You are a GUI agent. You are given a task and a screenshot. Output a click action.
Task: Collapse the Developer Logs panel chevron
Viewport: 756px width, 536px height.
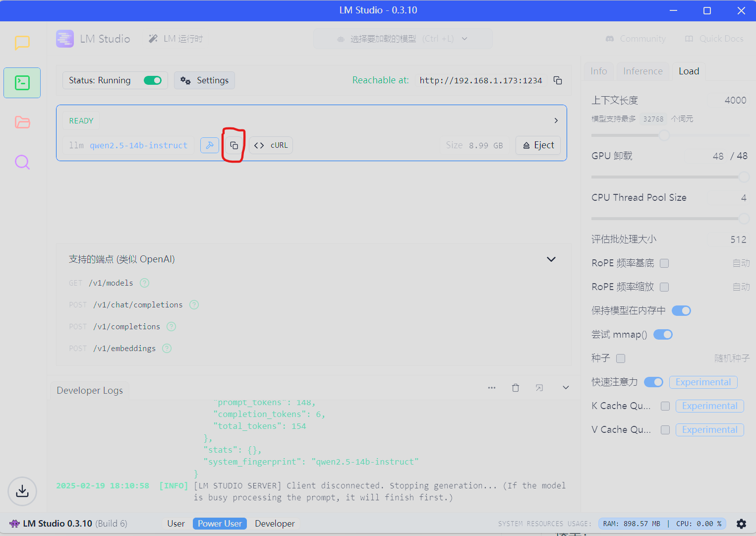pyautogui.click(x=566, y=388)
